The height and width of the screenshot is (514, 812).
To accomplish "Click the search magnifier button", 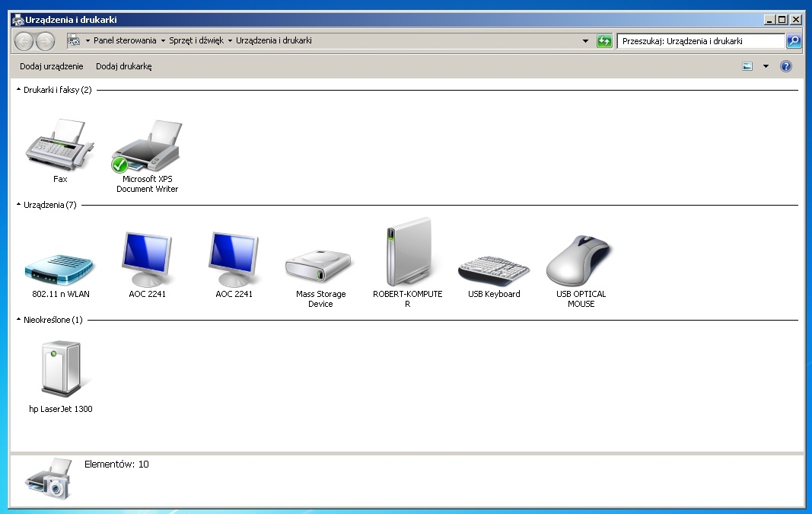I will coord(794,41).
